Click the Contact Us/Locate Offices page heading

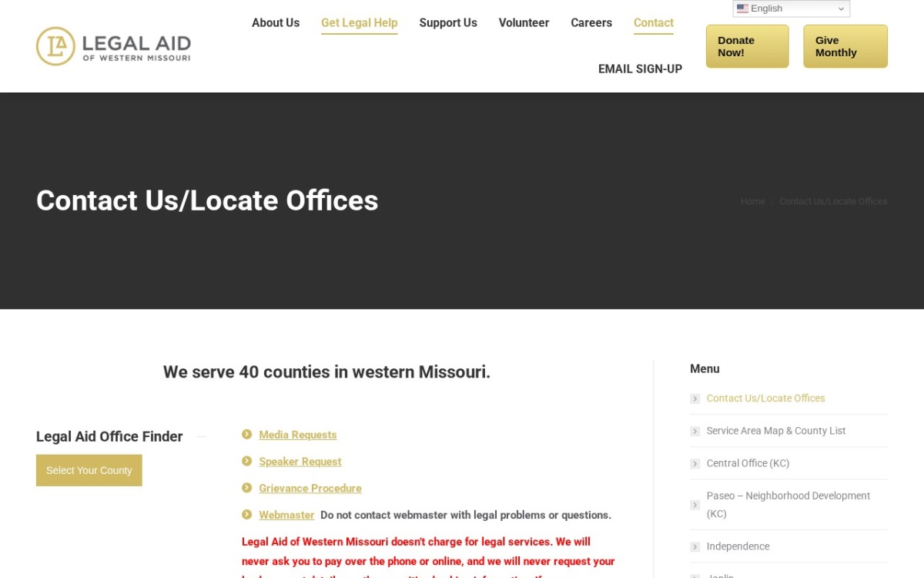[207, 200]
